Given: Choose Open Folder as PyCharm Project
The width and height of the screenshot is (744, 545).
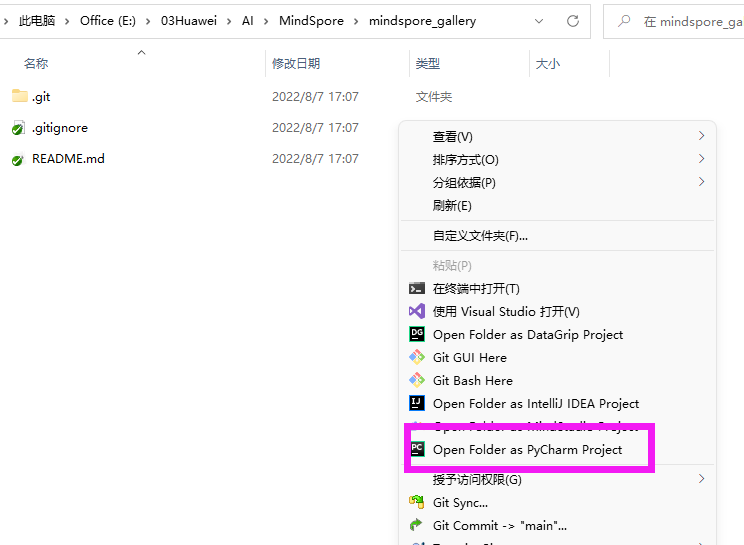Looking at the screenshot, I should [x=527, y=450].
